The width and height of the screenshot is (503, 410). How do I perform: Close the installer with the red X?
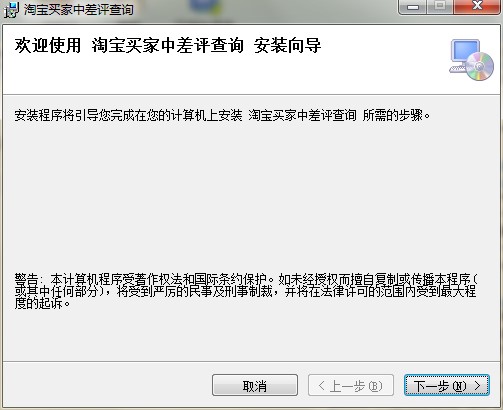[477, 7]
